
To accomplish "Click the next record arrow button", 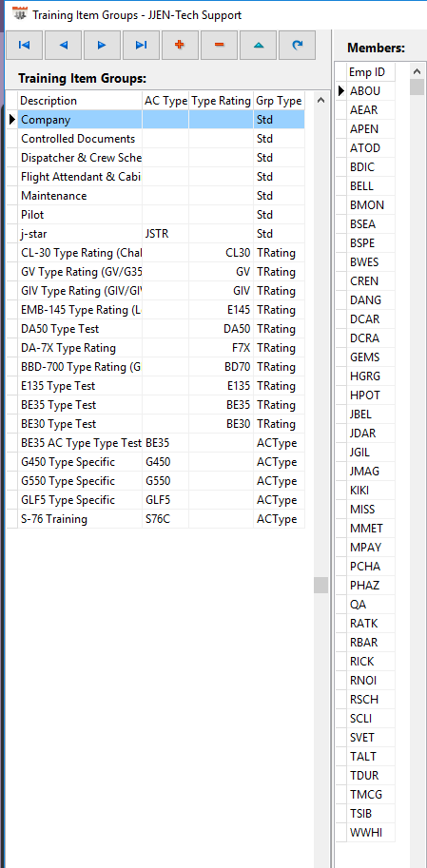I will tap(102, 46).
